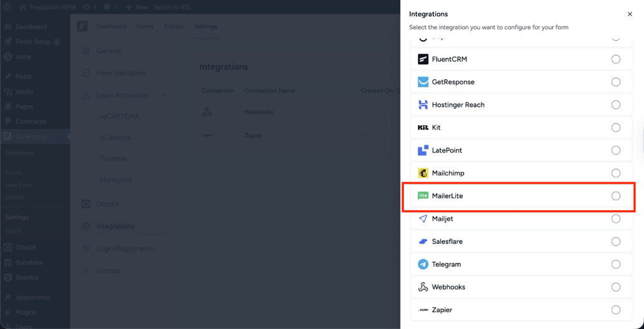Click the Spam Protection warning icon
Viewport: 644px width, 329px height.
pyautogui.click(x=86, y=96)
